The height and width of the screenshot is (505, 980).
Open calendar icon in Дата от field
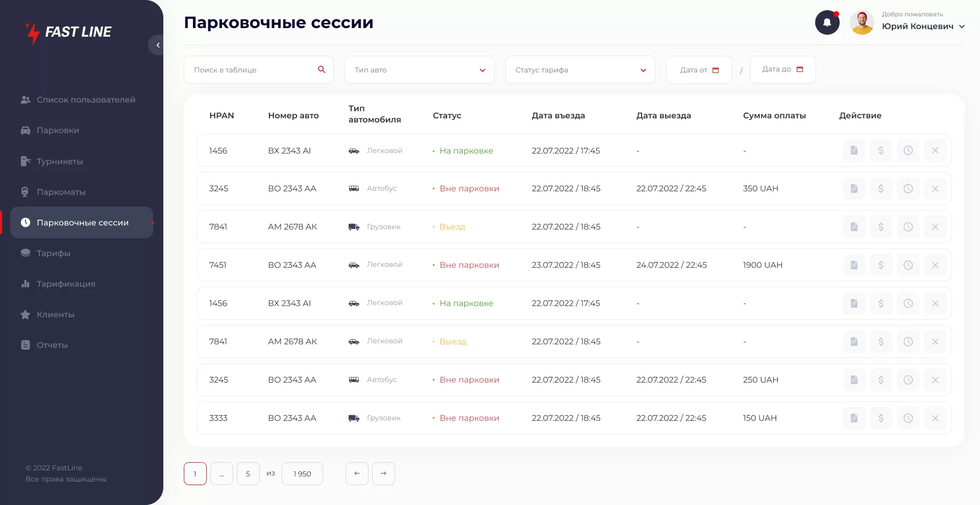click(716, 70)
